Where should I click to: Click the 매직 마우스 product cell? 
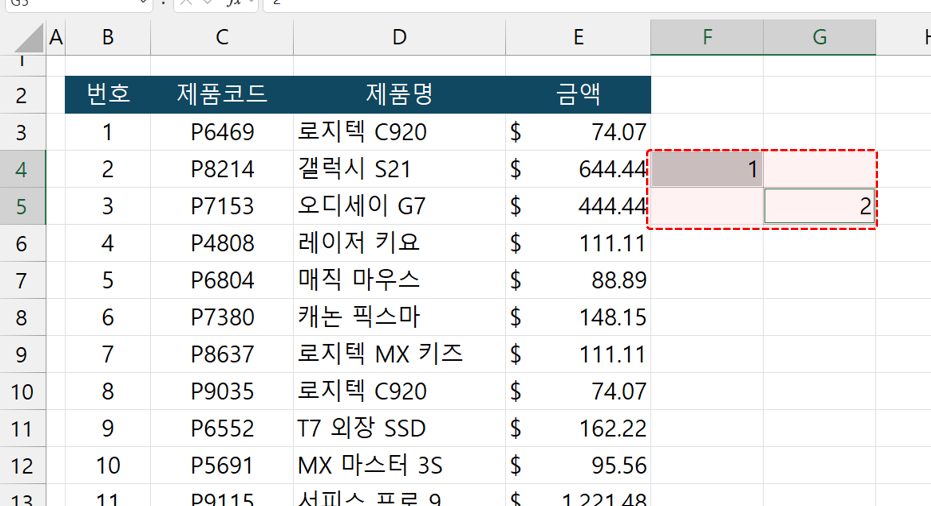[399, 280]
